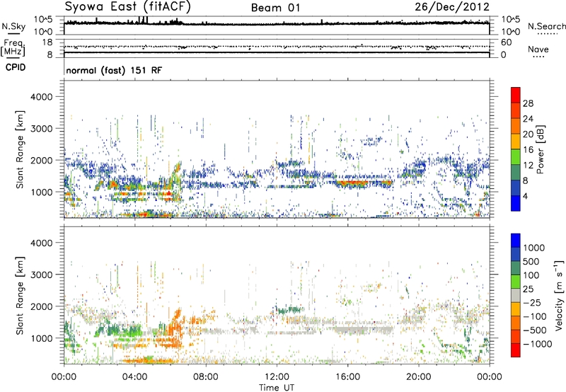Viewport: 566px width, 392px height.
Task: Click the yellow-green segment of the power colorbar
Action: tap(516, 157)
